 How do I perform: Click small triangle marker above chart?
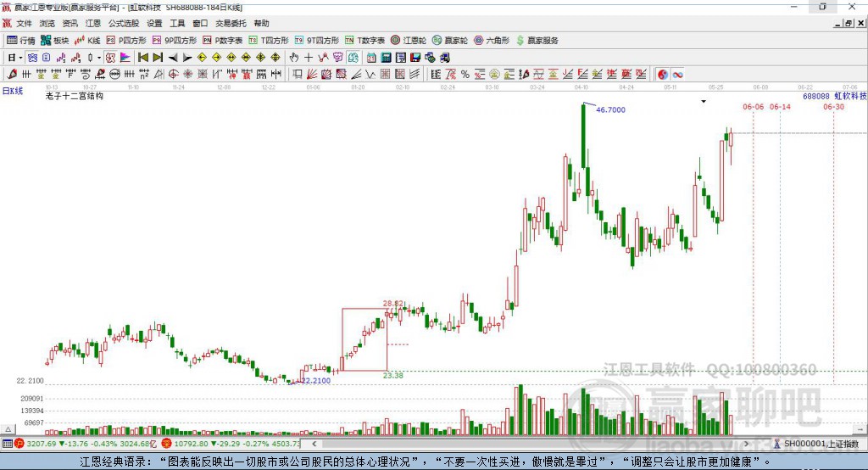pos(704,102)
